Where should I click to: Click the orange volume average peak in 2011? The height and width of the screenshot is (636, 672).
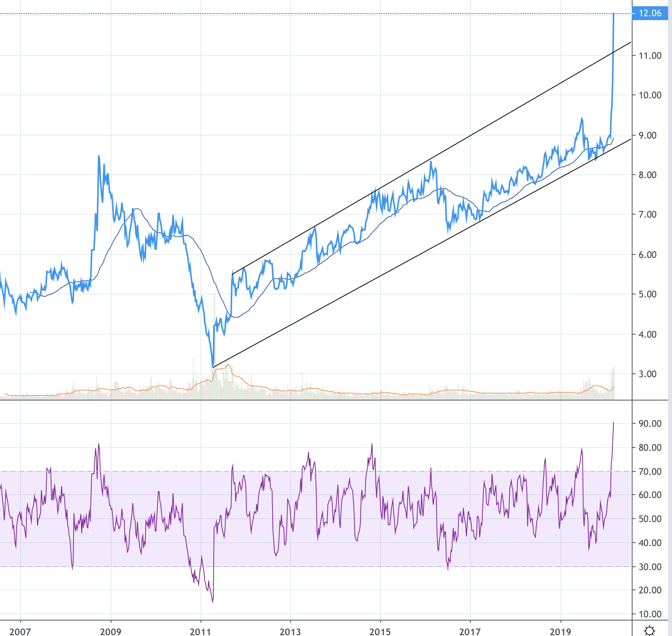coord(228,365)
